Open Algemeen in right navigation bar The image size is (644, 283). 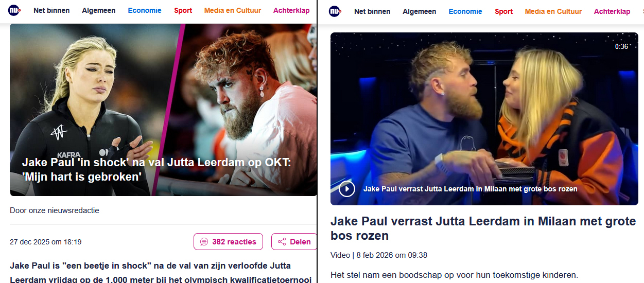[420, 11]
